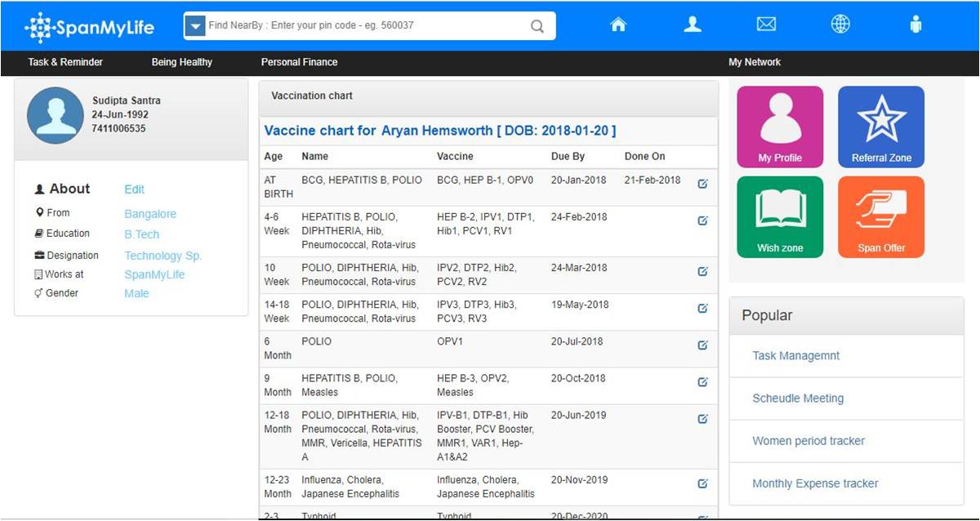The height and width of the screenshot is (521, 980).
Task: Click the Vaccination chart panel header
Action: coord(488,96)
